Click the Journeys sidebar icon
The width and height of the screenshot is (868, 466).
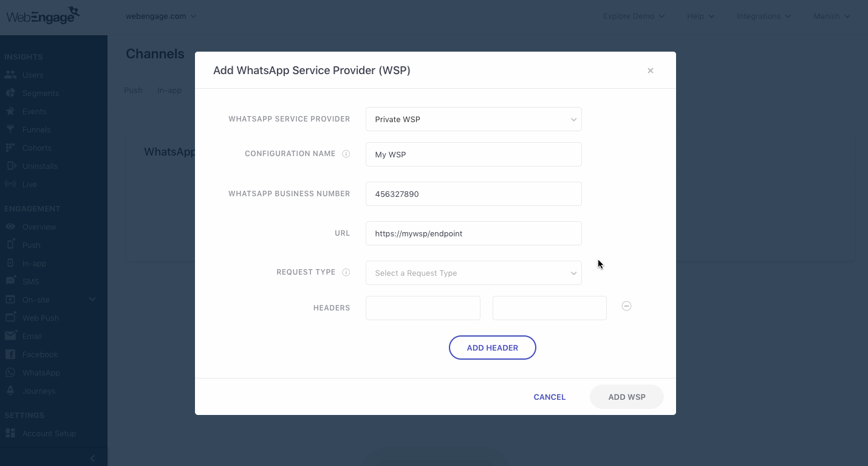point(10,391)
